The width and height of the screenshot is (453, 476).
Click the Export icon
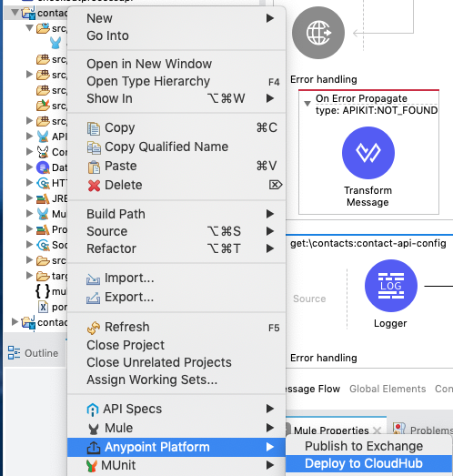pos(93,298)
